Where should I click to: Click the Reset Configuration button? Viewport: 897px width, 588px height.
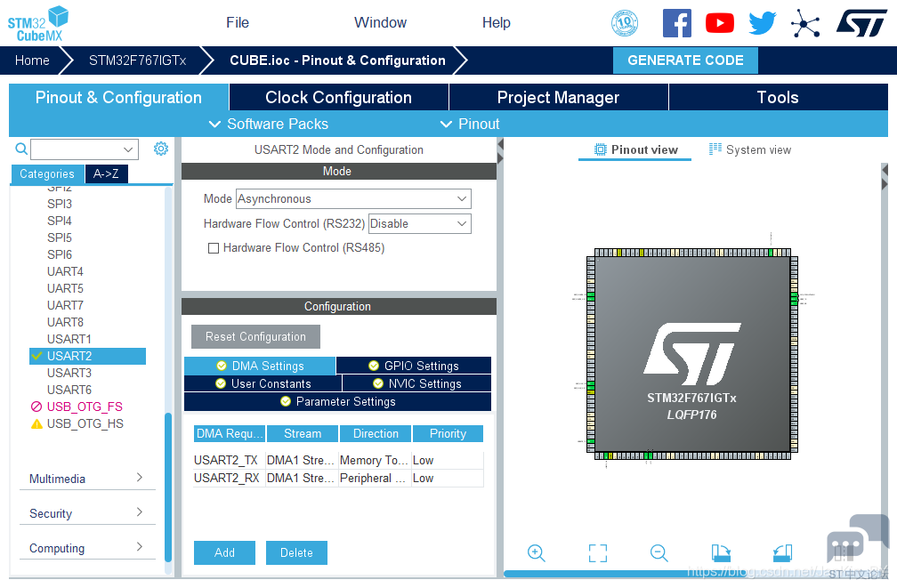pos(255,337)
